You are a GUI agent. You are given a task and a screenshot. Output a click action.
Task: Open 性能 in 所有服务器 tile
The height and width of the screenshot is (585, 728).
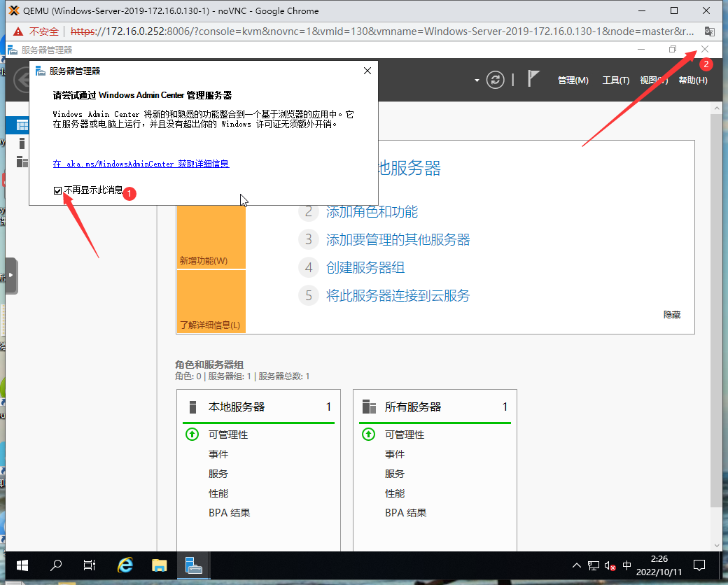click(x=395, y=493)
